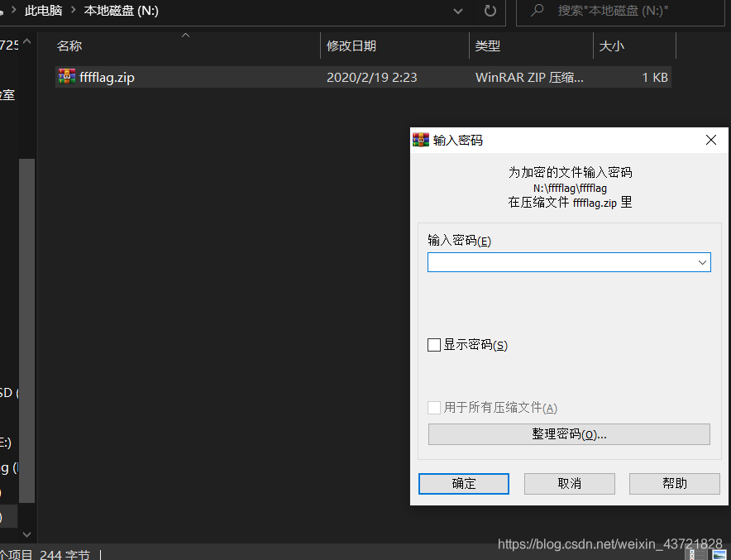Cancel the dialog with 取消
This screenshot has height=560, width=731.
[x=569, y=484]
